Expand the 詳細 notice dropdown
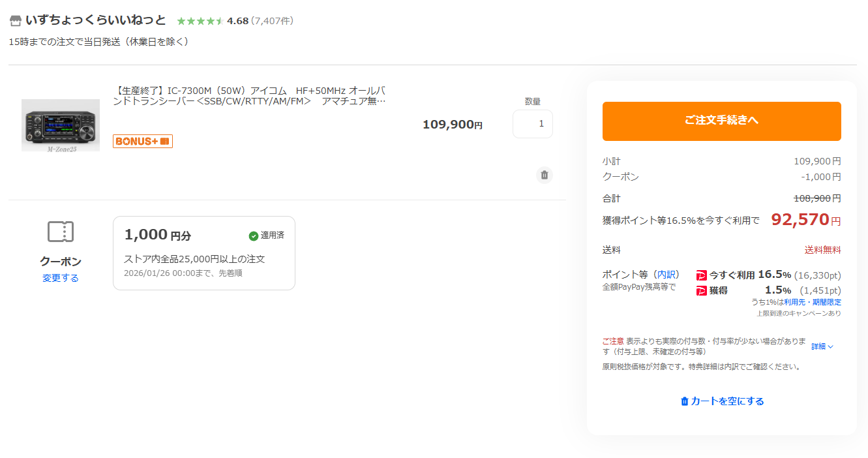Image resolution: width=868 pixels, height=458 pixels. [x=822, y=346]
